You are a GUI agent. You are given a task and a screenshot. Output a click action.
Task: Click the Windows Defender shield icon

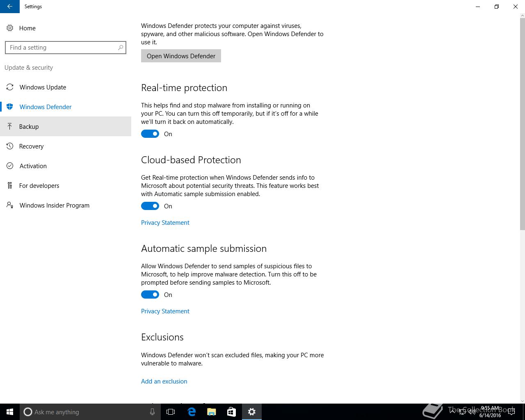tap(10, 107)
